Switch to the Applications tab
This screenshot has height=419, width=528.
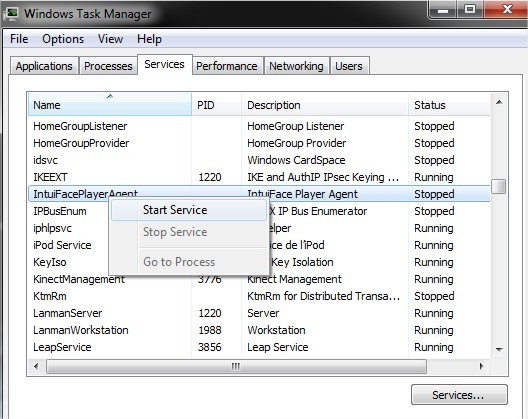pyautogui.click(x=44, y=66)
